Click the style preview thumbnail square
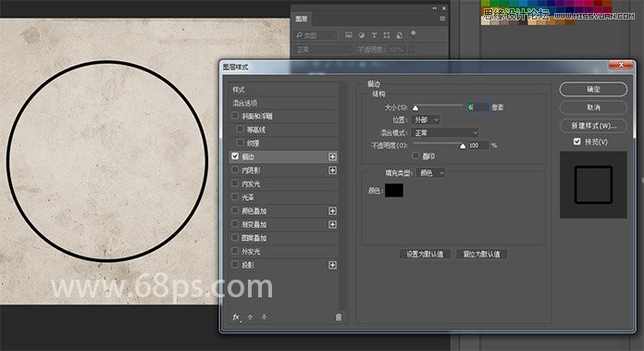The image size is (644, 351). tap(593, 185)
